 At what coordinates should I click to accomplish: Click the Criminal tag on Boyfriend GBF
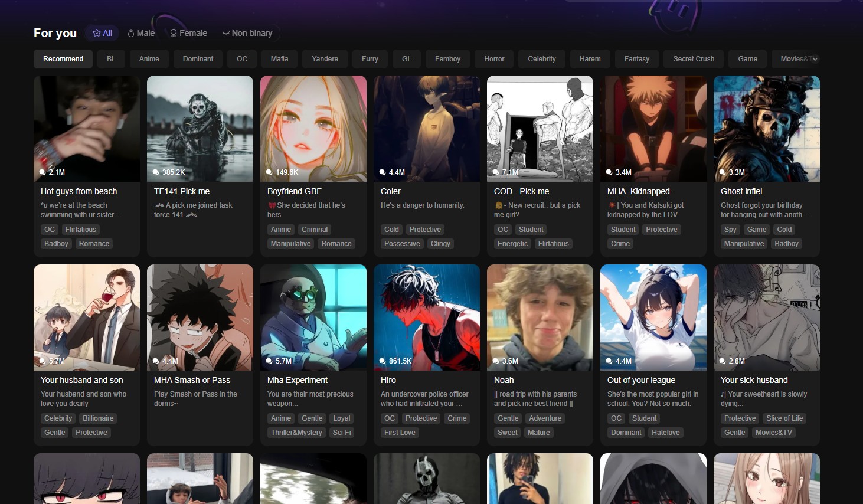315,230
